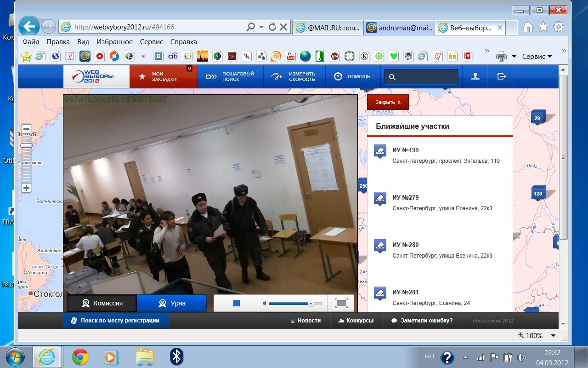Image resolution: width=588 pixels, height=368 pixels.
Task: Switch camera to Комиссия view
Action: click(102, 304)
